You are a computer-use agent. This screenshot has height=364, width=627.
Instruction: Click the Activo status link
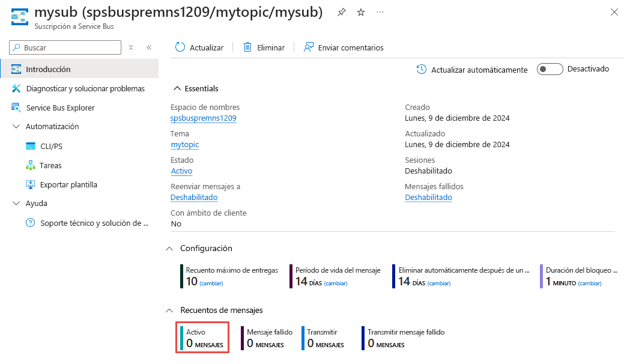coord(181,171)
